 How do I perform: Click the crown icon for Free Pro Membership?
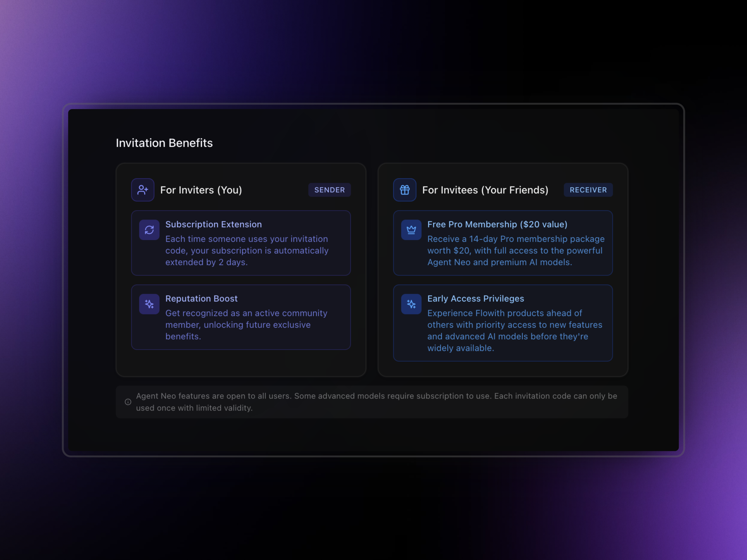(411, 230)
